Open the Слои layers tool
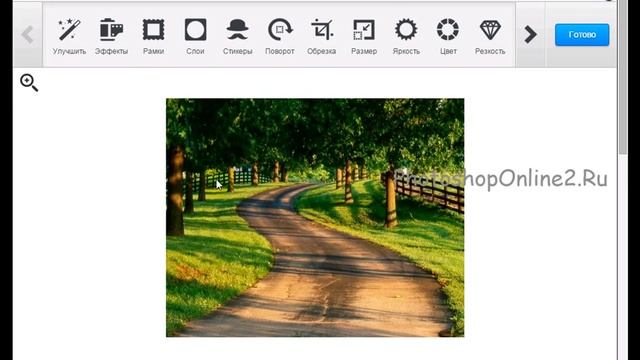 pos(196,36)
